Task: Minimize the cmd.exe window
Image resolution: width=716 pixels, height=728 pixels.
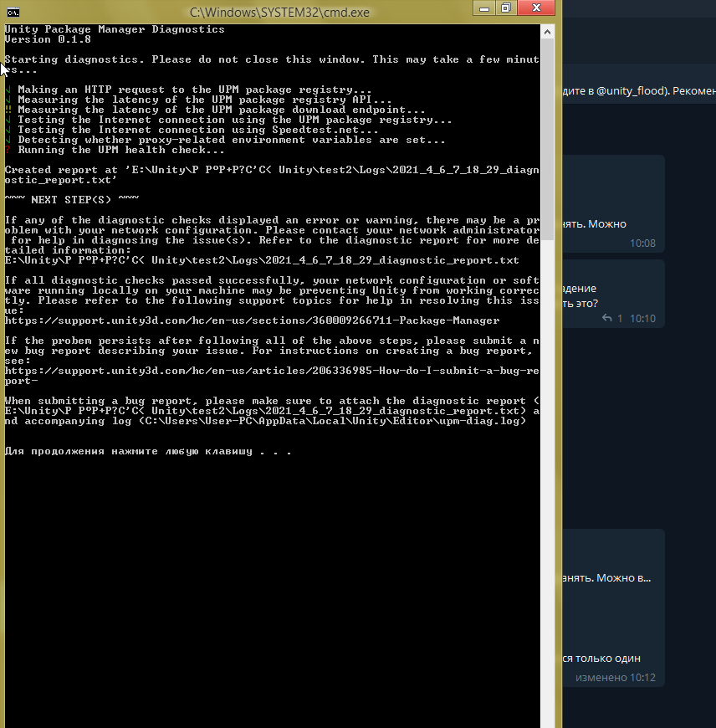Action: click(484, 8)
